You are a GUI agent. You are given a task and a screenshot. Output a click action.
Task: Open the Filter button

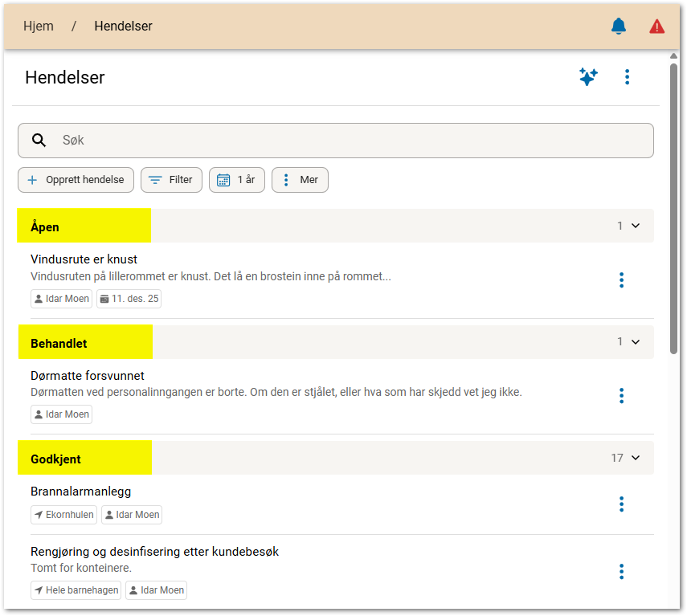[171, 180]
